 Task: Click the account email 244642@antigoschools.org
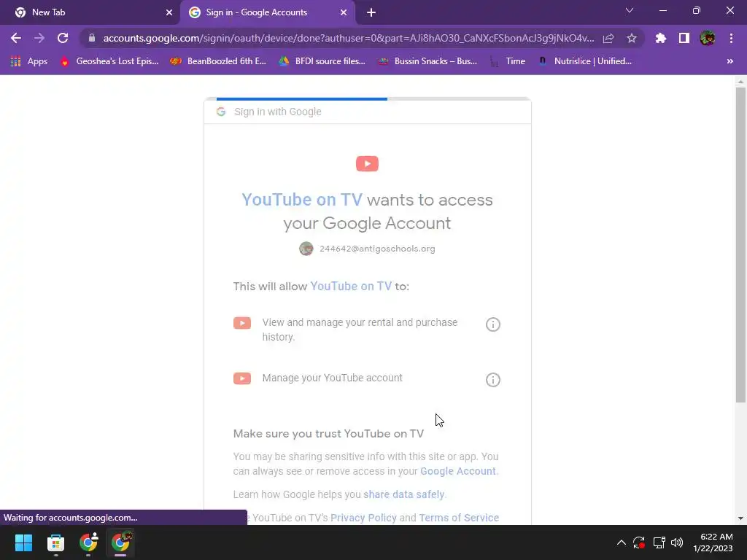[x=377, y=249]
